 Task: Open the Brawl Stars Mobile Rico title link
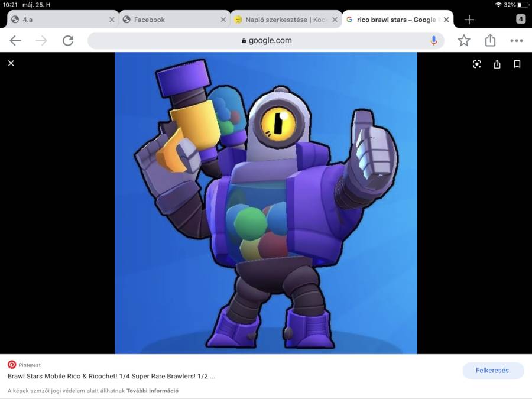point(111,376)
